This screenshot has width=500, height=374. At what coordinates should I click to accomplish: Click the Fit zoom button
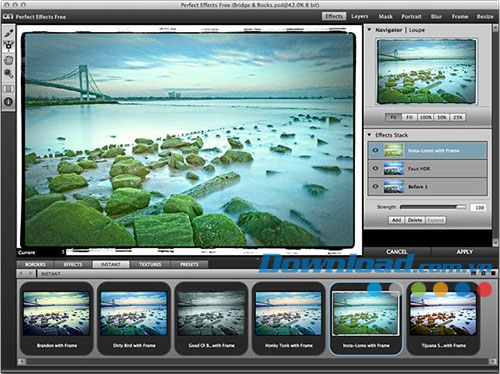click(x=393, y=117)
